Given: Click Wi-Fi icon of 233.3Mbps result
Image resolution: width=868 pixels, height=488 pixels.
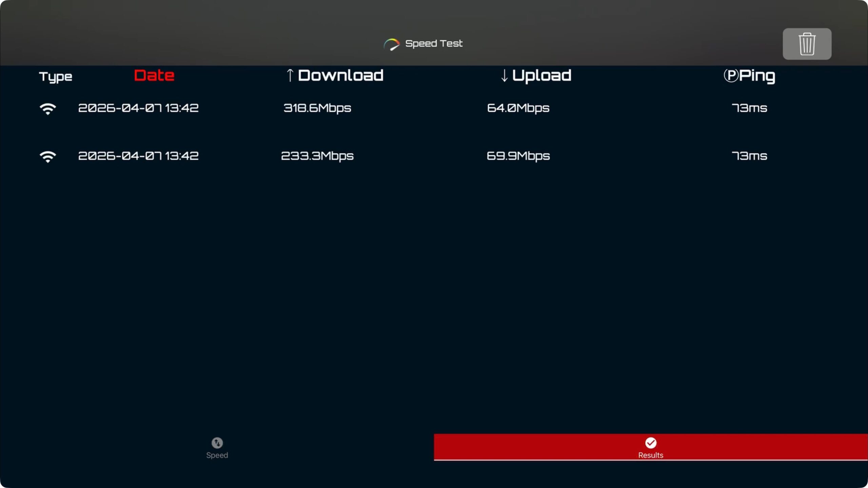Looking at the screenshot, I should 48,156.
